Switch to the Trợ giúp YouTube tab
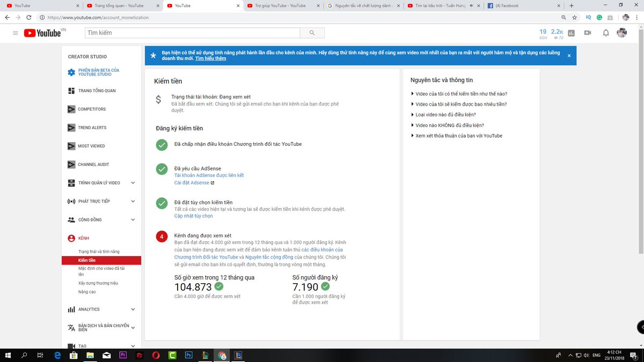644x362 pixels. click(283, 5)
